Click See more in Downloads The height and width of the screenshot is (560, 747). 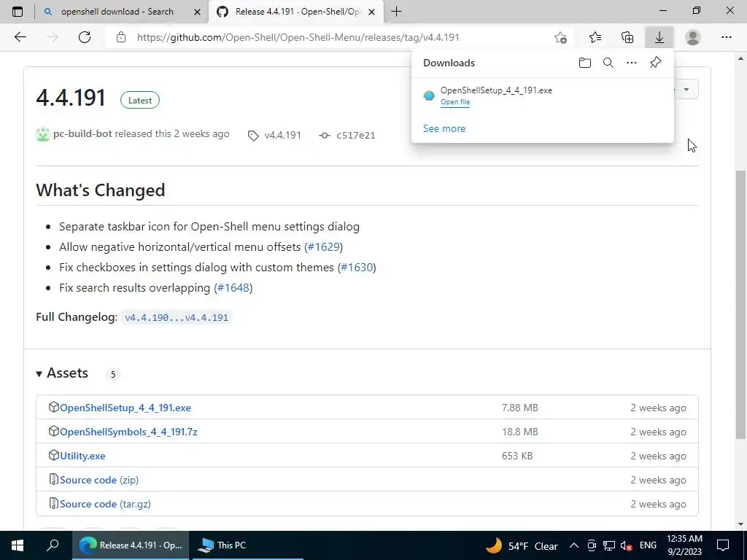(444, 128)
